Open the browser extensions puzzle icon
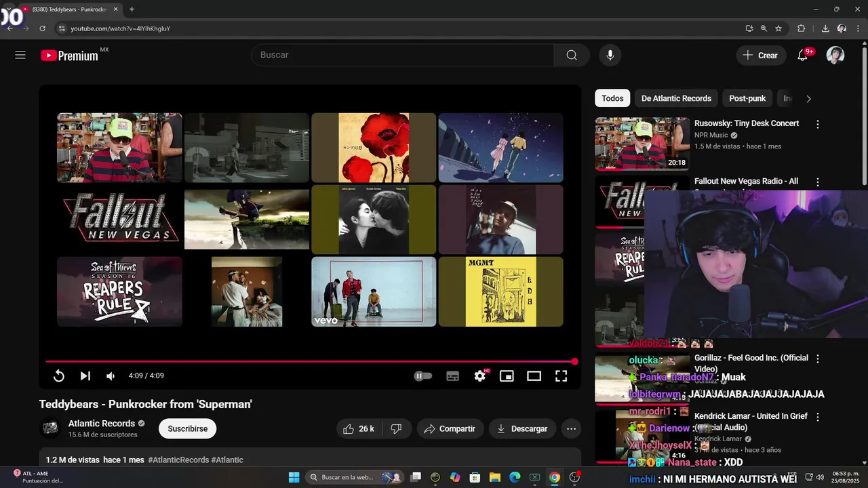The image size is (868, 488). coord(802,28)
